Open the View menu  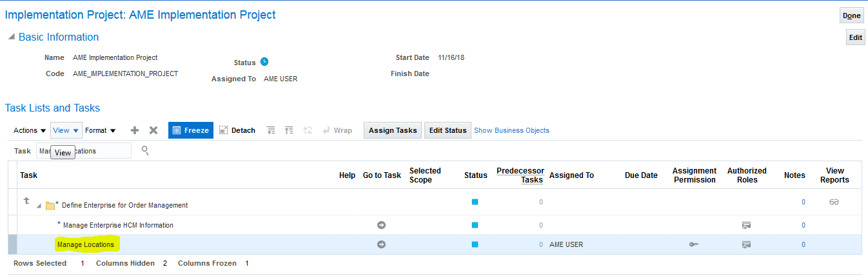click(66, 130)
